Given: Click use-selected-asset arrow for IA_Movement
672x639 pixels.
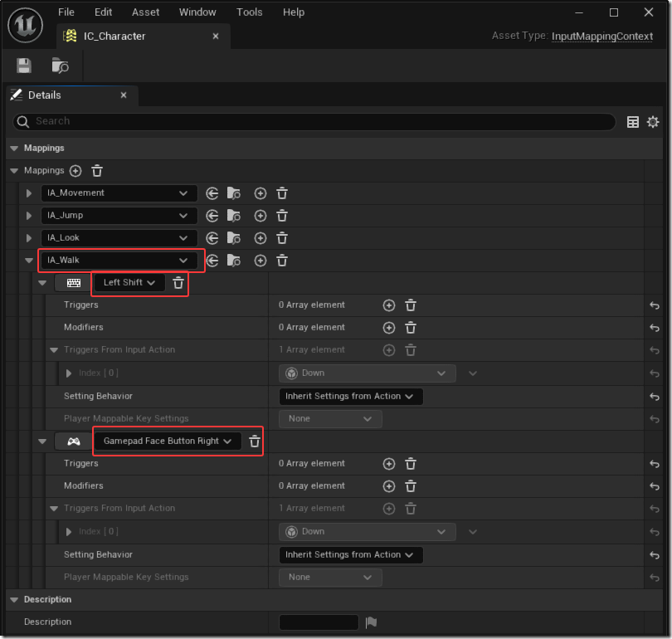Looking at the screenshot, I should pos(212,193).
